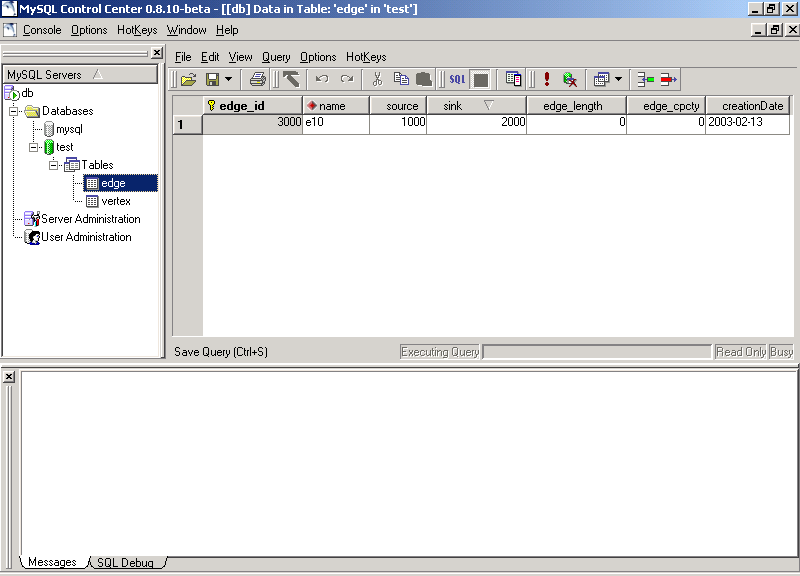
Task: Click the source column header
Action: point(398,106)
